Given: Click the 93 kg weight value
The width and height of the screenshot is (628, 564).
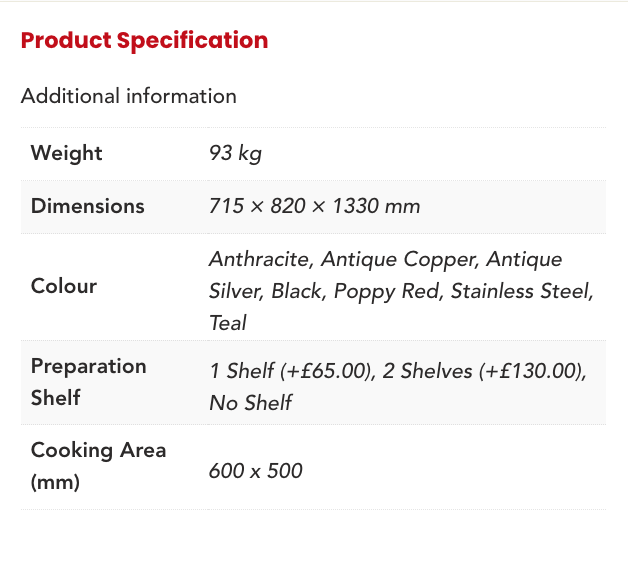Looking at the screenshot, I should click(x=235, y=153).
